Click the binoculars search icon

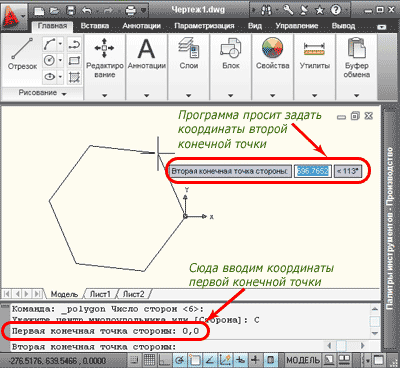pos(266,11)
